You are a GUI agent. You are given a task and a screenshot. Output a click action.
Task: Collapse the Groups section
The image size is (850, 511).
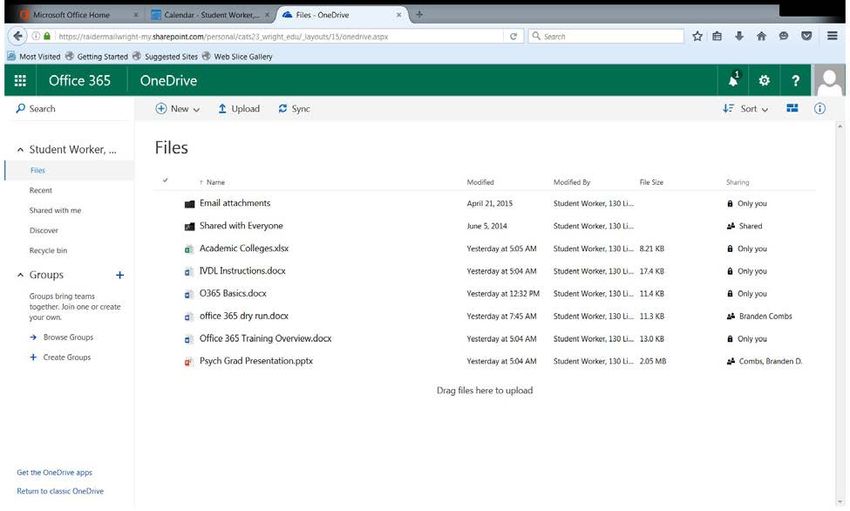[20, 275]
